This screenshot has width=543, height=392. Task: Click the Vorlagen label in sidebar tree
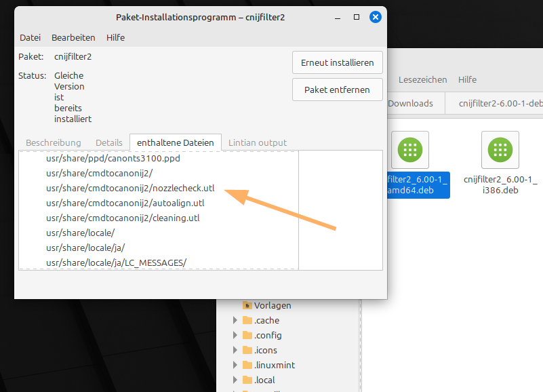coord(273,305)
